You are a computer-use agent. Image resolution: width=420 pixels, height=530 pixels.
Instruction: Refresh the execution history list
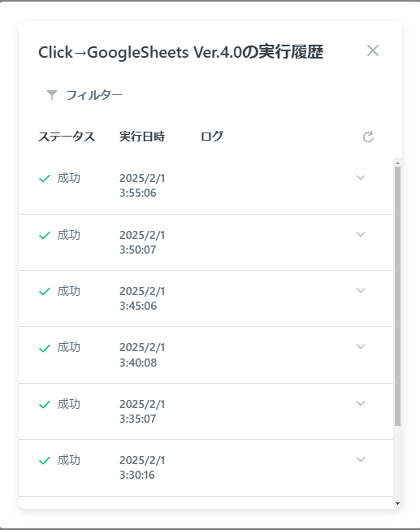point(368,137)
